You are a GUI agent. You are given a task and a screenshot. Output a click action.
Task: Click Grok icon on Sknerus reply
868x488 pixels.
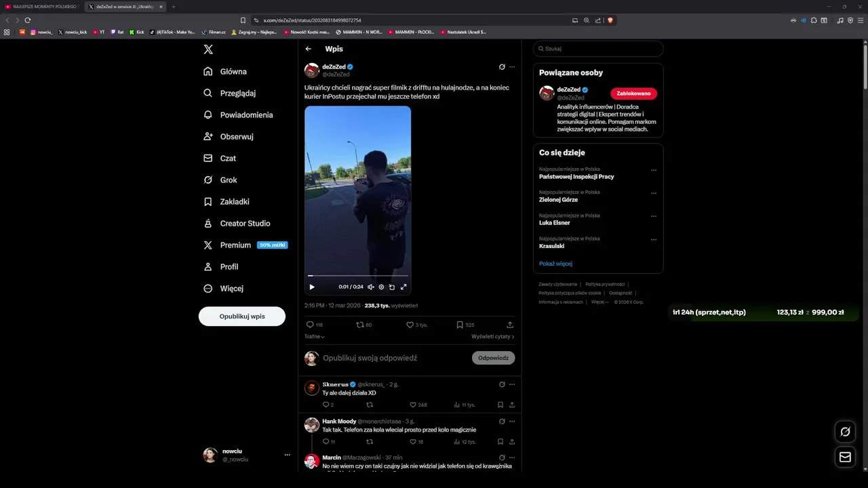click(x=502, y=384)
